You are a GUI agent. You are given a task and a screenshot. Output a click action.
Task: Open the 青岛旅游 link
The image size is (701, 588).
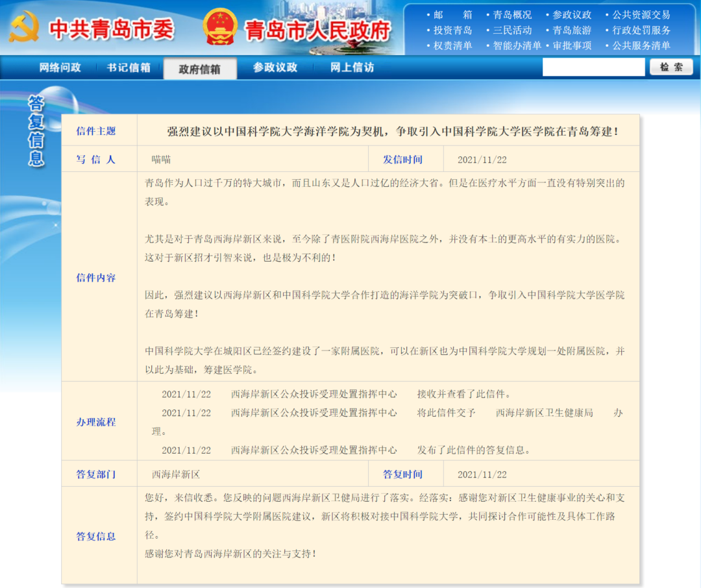coord(572,31)
